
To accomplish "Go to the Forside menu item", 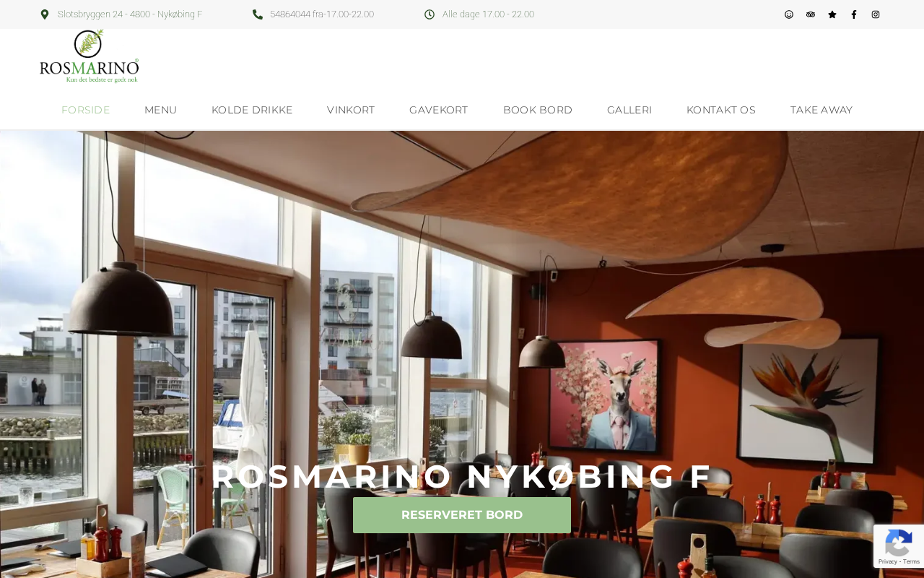I will [86, 110].
